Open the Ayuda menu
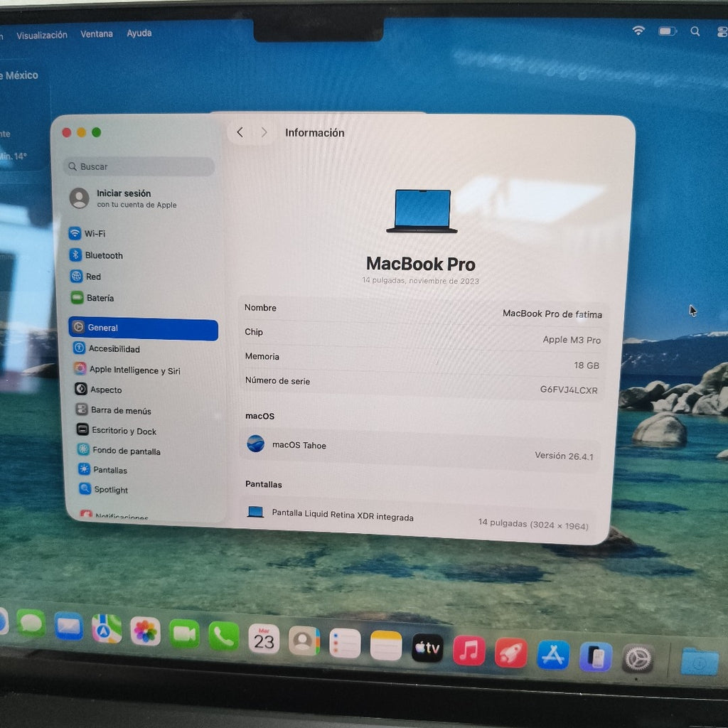This screenshot has width=728, height=728. point(139,33)
